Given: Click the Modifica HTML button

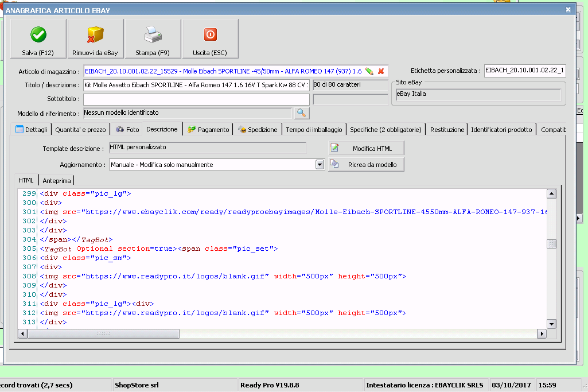Looking at the screenshot, I should point(367,148).
